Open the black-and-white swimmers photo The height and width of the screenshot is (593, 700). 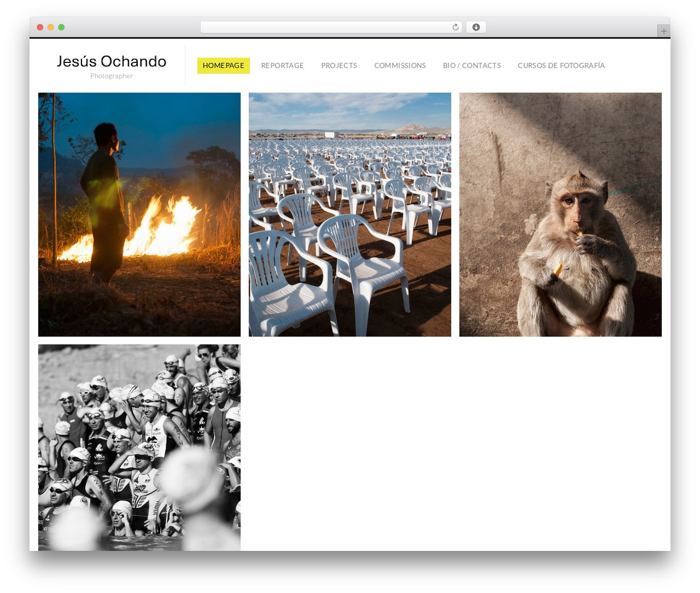[x=139, y=447]
